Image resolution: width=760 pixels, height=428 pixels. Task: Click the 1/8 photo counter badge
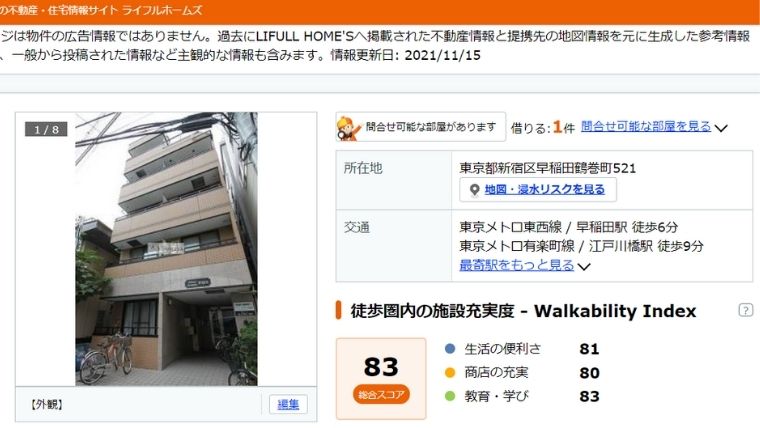click(46, 129)
